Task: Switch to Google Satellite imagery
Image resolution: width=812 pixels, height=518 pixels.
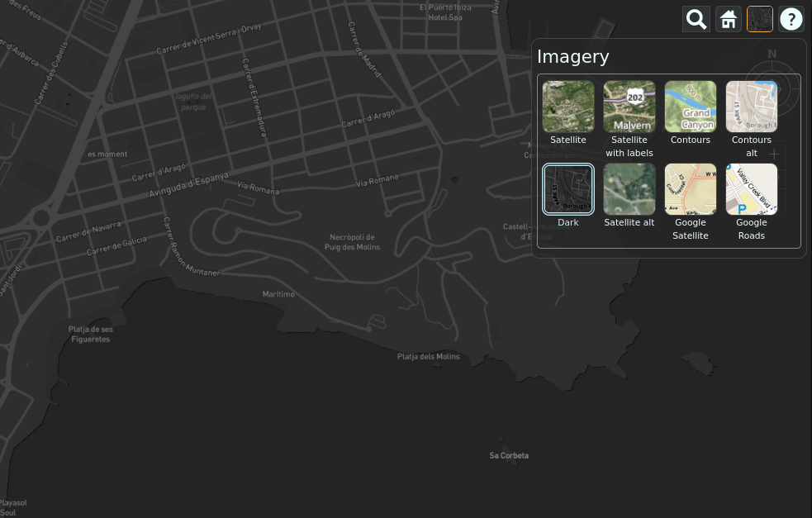Action: pyautogui.click(x=690, y=188)
